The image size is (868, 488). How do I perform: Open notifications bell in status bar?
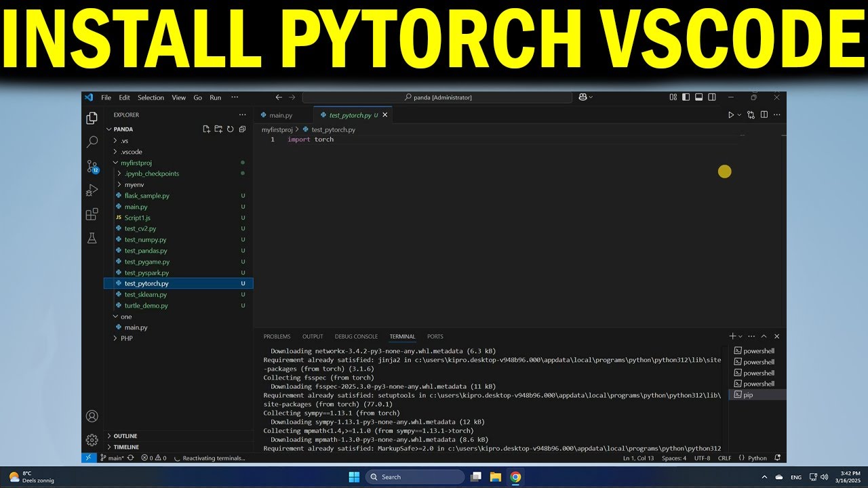777,458
